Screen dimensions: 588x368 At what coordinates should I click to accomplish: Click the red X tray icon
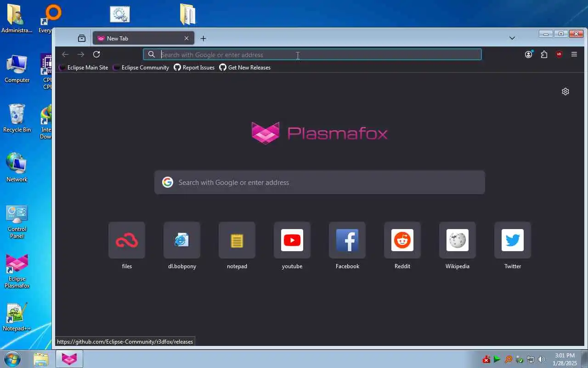tap(486, 359)
